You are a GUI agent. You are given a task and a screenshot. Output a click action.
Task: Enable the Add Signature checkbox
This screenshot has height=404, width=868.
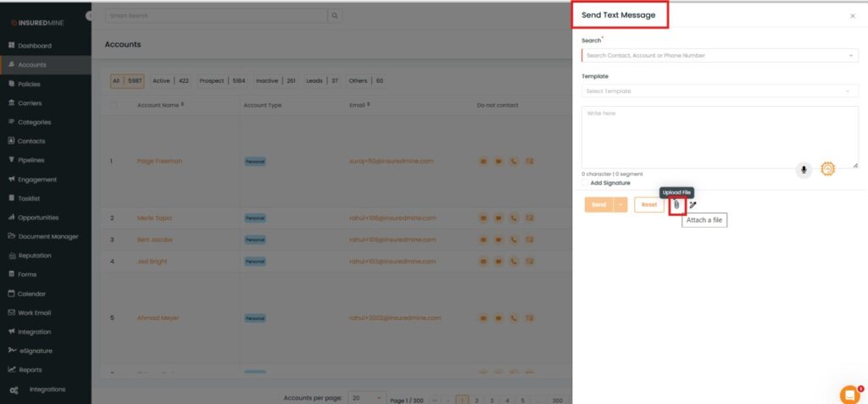point(585,183)
